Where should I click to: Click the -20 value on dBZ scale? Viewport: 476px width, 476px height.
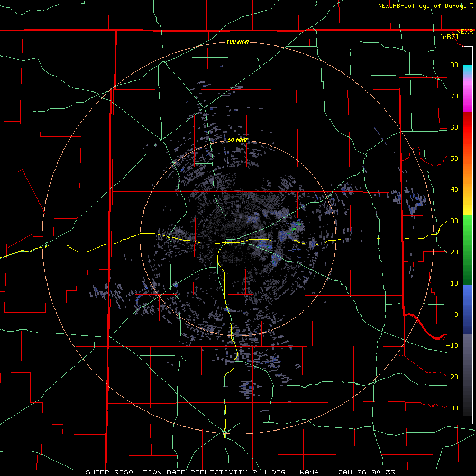[x=452, y=377]
